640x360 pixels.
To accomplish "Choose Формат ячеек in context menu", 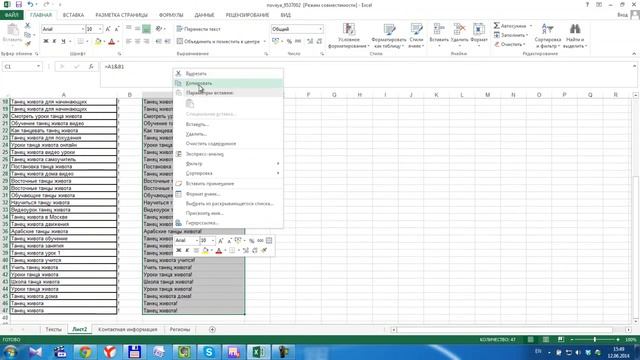I will pos(228,194).
